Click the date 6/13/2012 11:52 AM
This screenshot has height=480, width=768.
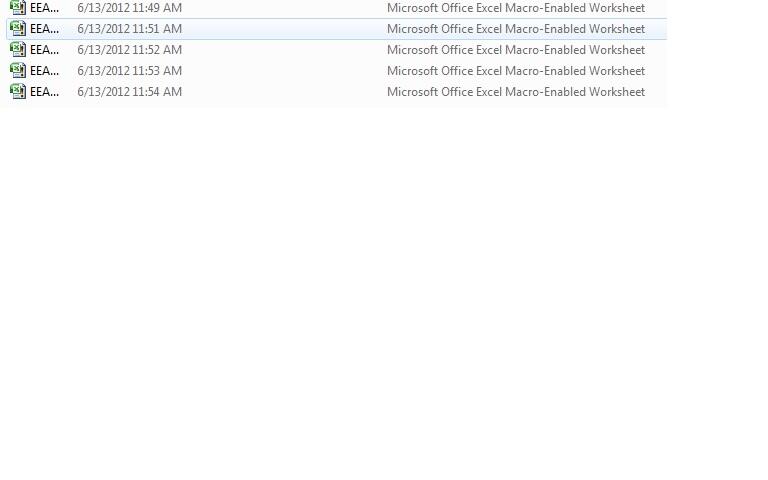coord(129,50)
